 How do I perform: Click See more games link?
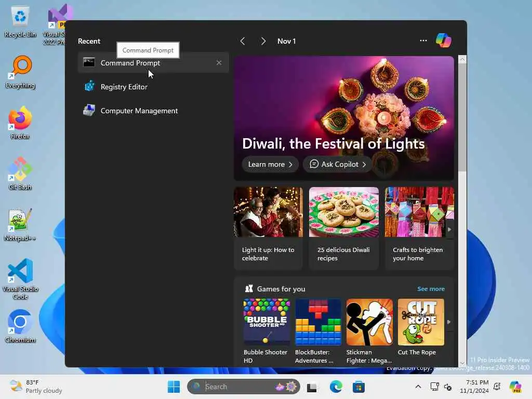431,289
